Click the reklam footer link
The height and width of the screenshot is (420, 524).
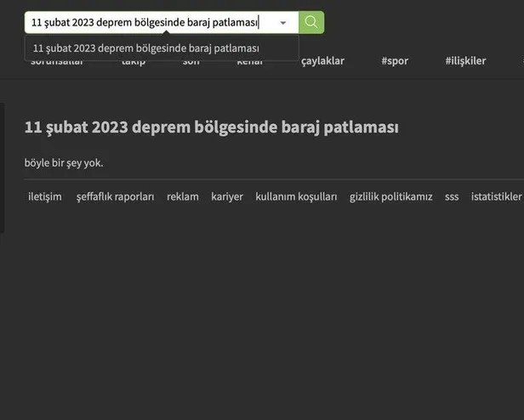coord(183,196)
